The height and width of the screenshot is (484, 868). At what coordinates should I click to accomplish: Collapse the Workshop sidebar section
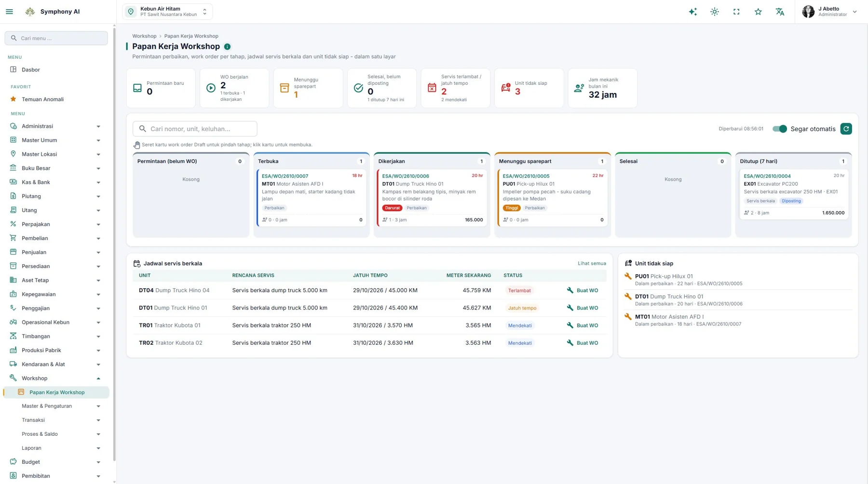tap(56, 378)
